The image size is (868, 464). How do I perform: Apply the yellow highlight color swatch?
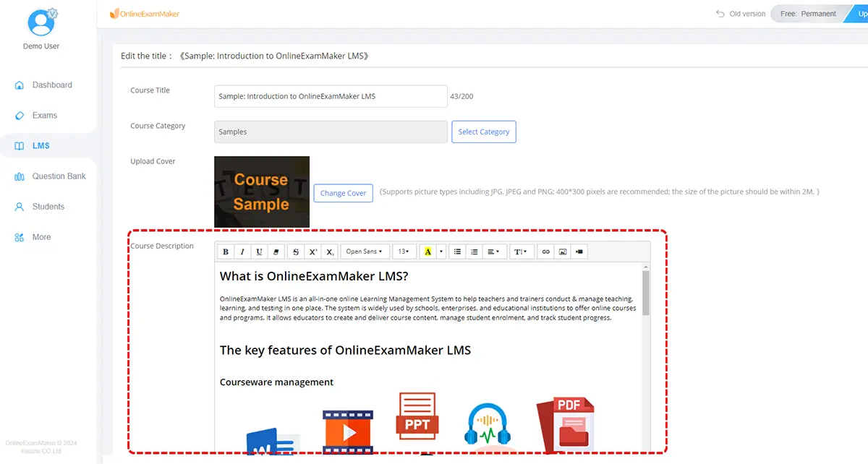(x=427, y=252)
